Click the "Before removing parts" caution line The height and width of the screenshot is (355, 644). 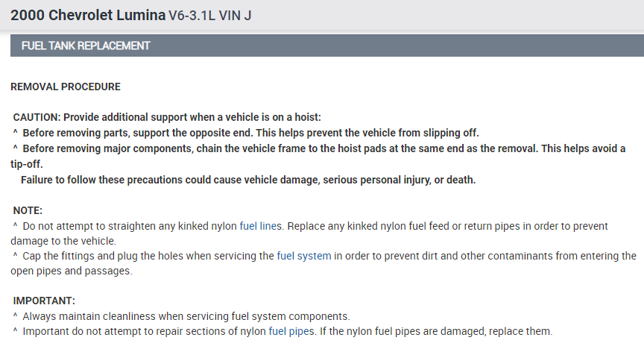point(250,133)
